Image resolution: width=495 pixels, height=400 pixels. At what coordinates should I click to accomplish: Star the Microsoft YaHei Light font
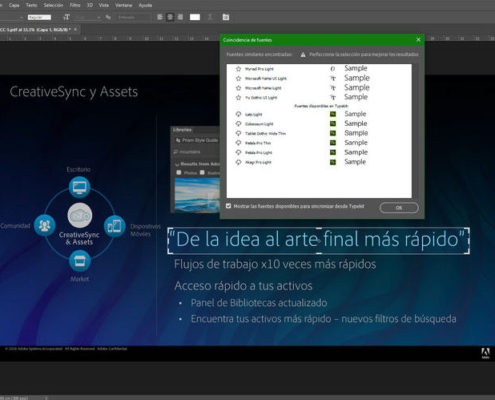click(238, 88)
